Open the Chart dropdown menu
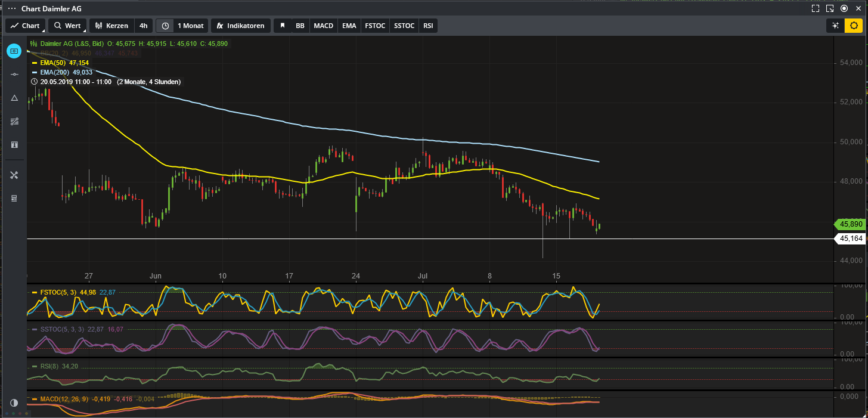 pyautogui.click(x=25, y=26)
